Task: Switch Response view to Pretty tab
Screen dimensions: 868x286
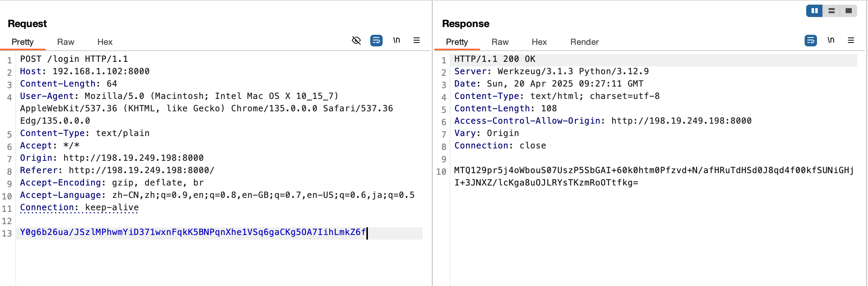Action: pos(457,42)
